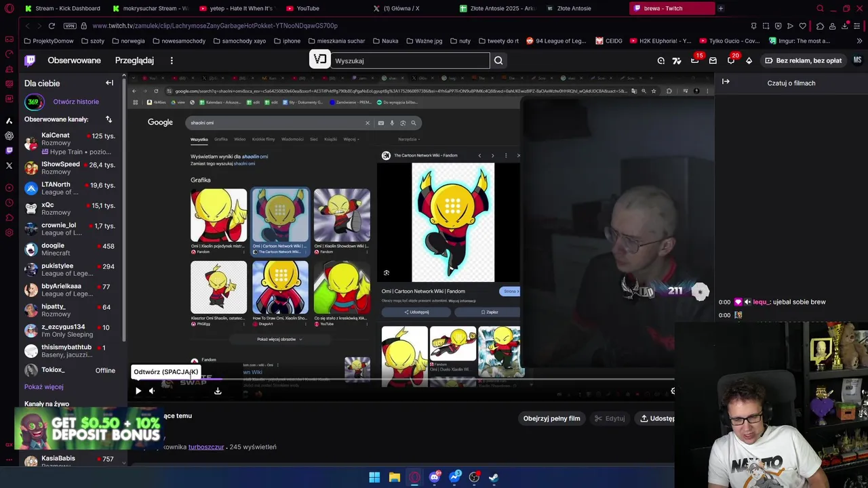The width and height of the screenshot is (868, 488).
Task: Open browser extensions puzzle icon
Action: pos(820,26)
